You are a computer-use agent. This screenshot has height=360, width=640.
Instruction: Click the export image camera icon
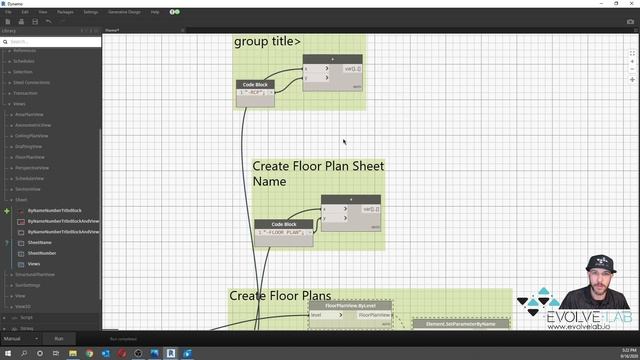(x=630, y=22)
